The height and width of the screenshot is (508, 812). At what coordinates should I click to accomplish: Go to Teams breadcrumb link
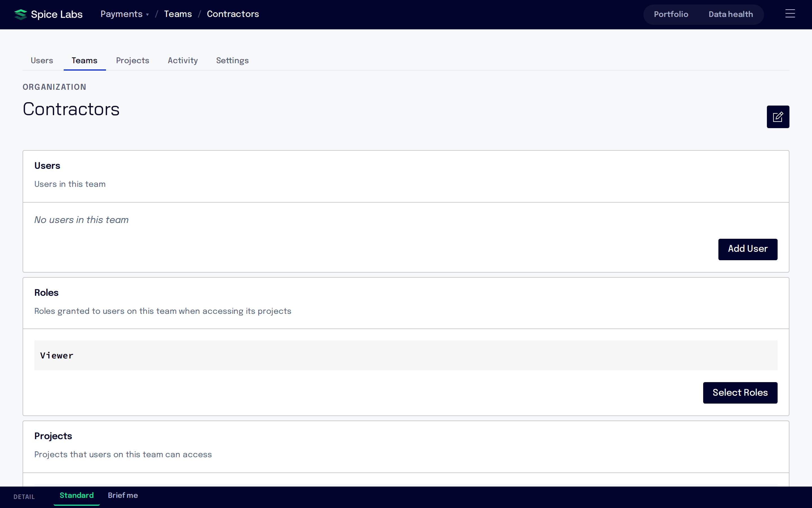pyautogui.click(x=178, y=14)
